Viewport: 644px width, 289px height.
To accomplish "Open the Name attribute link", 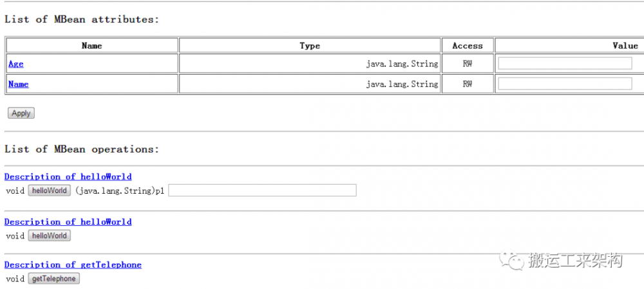I will 19,84.
